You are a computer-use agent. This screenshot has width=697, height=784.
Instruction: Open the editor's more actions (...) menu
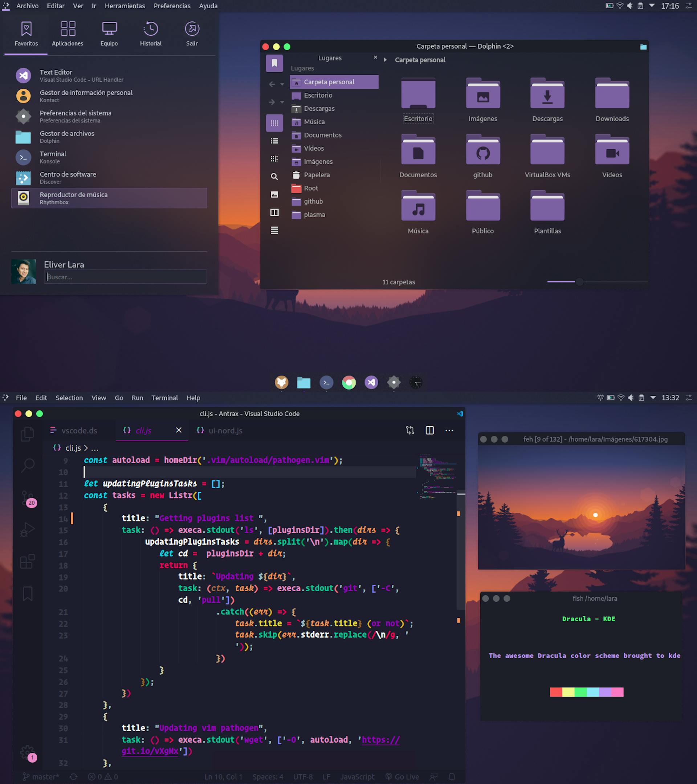point(449,430)
